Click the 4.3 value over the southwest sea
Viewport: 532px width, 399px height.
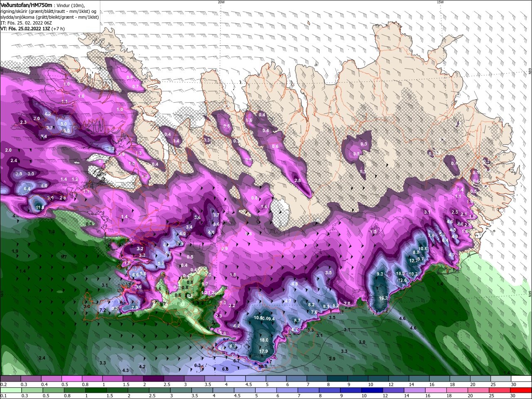[x=126, y=370]
